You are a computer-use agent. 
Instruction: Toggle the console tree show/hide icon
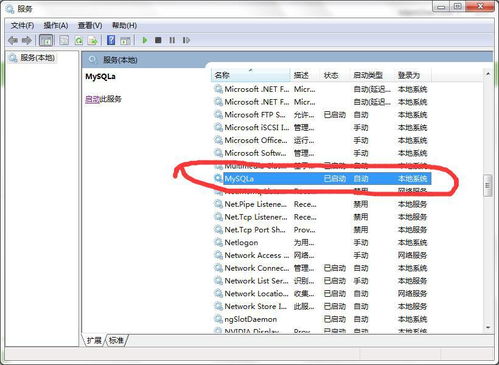pos(46,40)
